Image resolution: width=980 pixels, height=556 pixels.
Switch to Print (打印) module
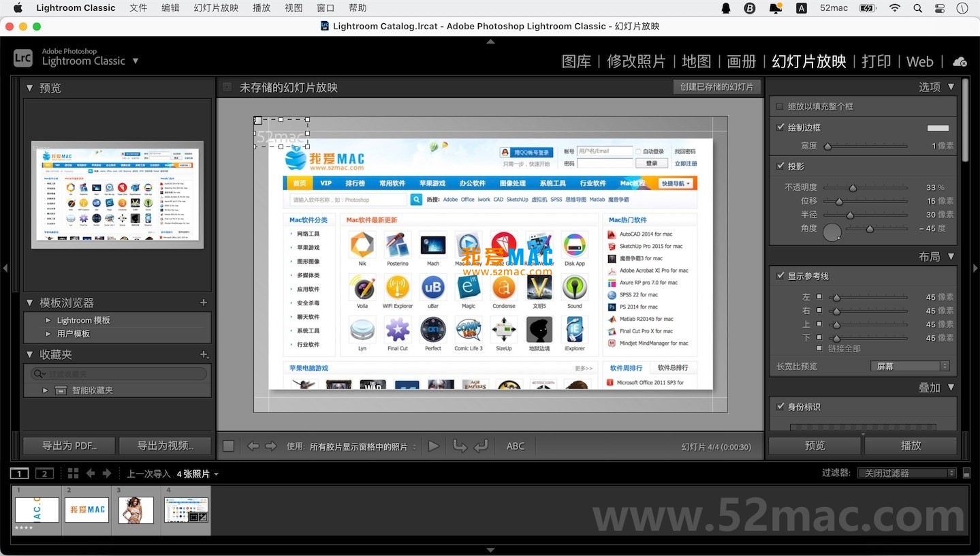pyautogui.click(x=876, y=61)
